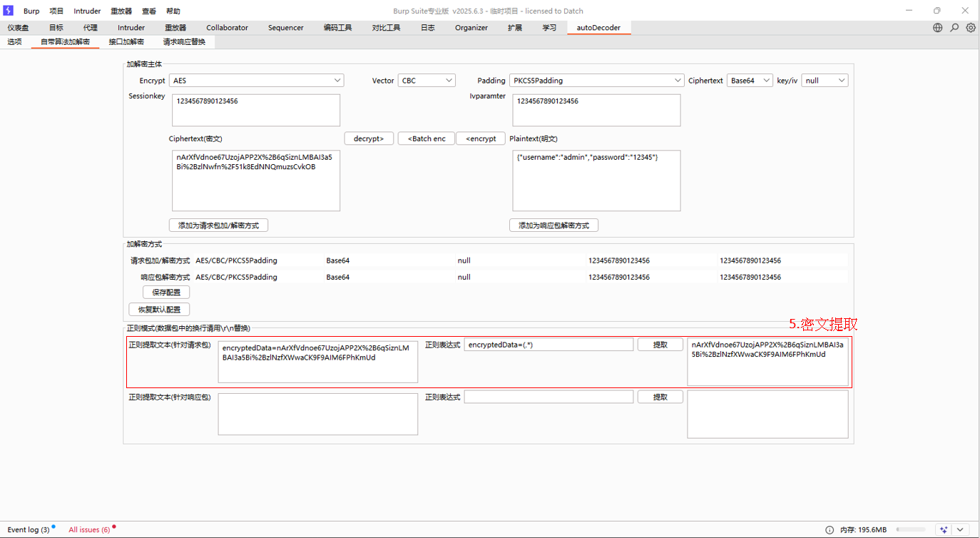The image size is (980, 538).
Task: Focus the Ciphertext(密文) text area
Action: tap(256, 181)
